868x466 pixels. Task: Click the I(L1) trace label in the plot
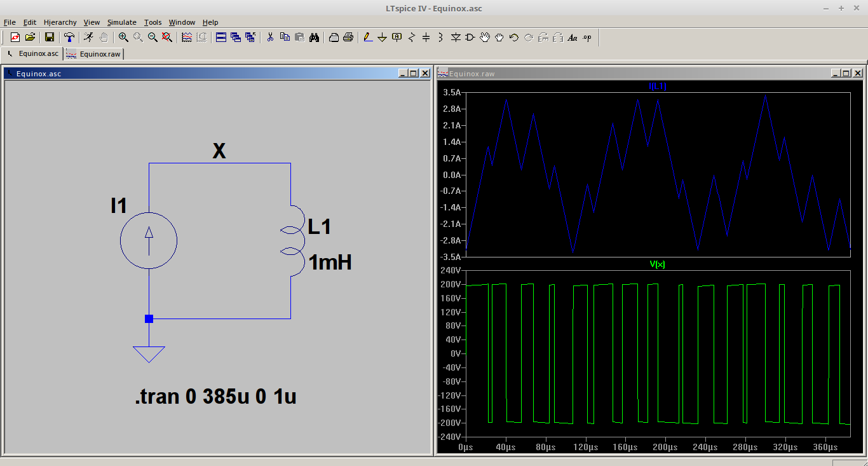point(657,86)
